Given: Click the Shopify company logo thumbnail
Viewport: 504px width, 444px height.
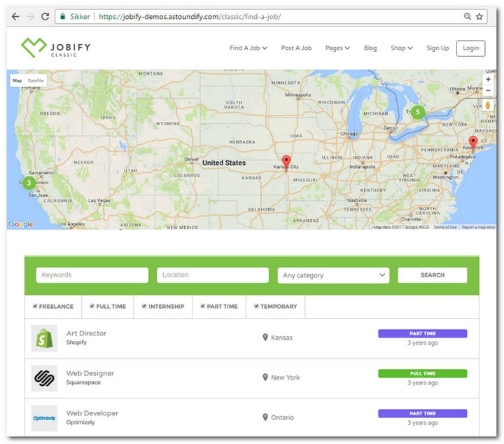Looking at the screenshot, I should (x=44, y=338).
